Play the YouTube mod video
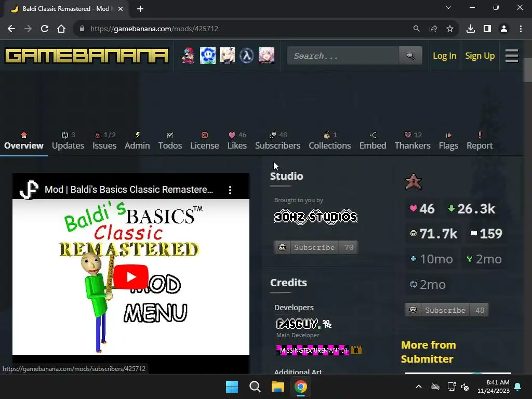 131,277
